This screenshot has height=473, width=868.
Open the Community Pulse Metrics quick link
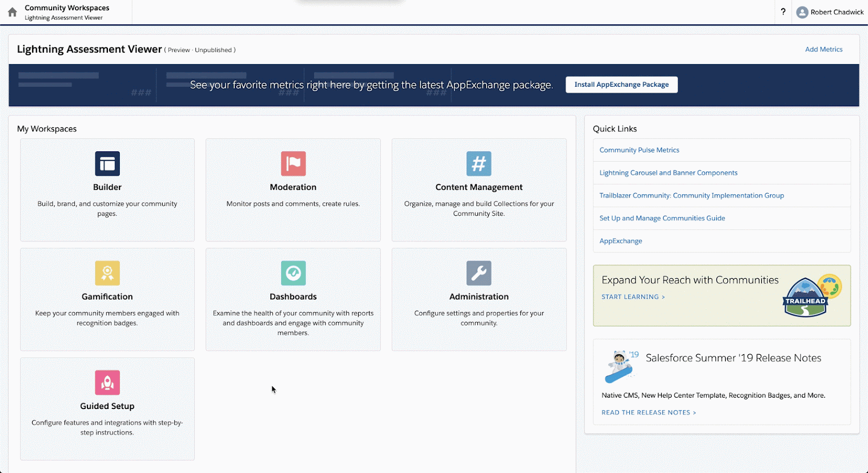pyautogui.click(x=639, y=150)
